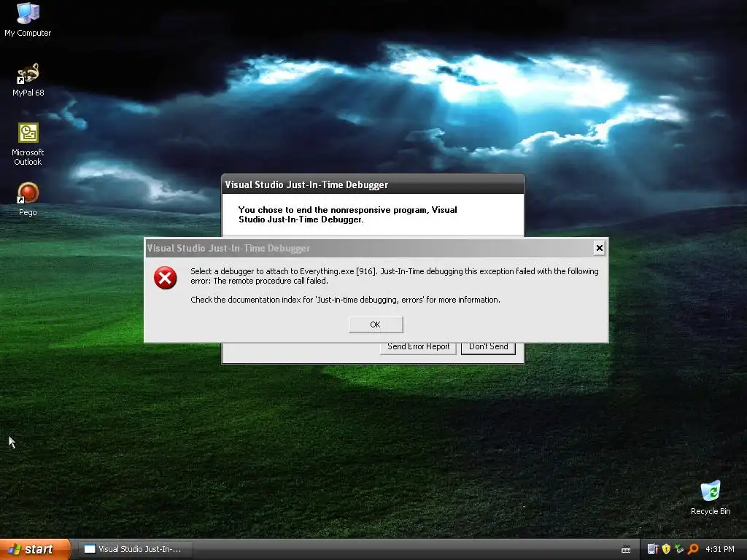Click the red error X icon in dialog
This screenshot has height=560, width=747.
166,278
